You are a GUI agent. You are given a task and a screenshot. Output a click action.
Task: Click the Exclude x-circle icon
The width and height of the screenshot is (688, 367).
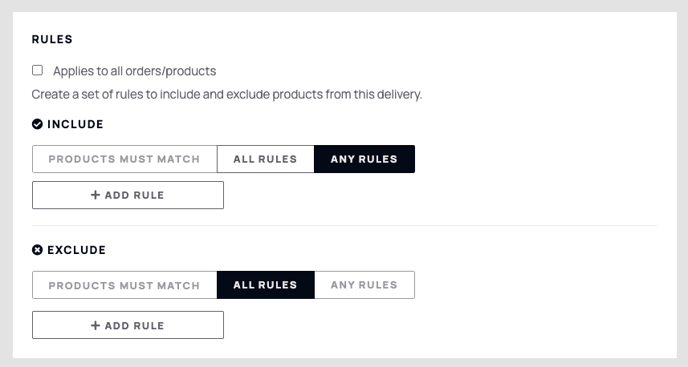point(37,250)
